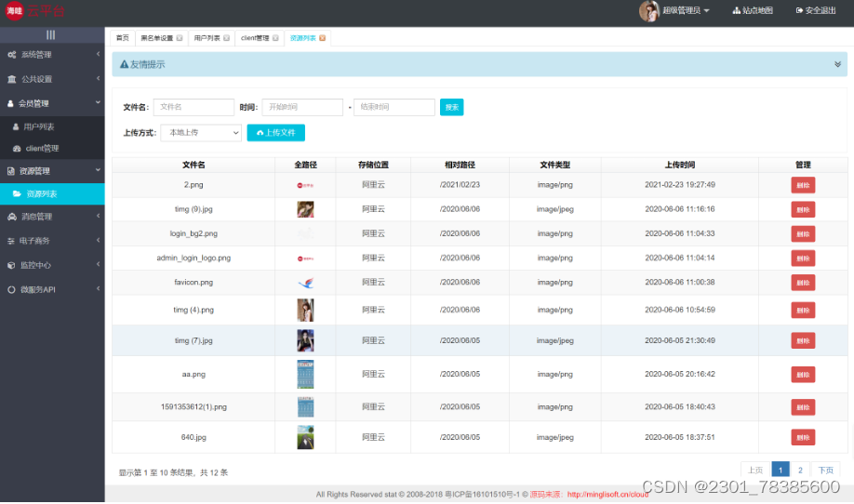Click the 会员管理 chevron arrow
Screen dimensions: 854x504
98,102
